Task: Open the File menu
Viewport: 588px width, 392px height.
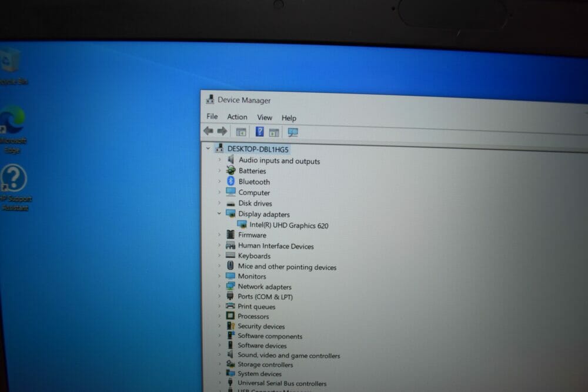Action: [x=212, y=116]
